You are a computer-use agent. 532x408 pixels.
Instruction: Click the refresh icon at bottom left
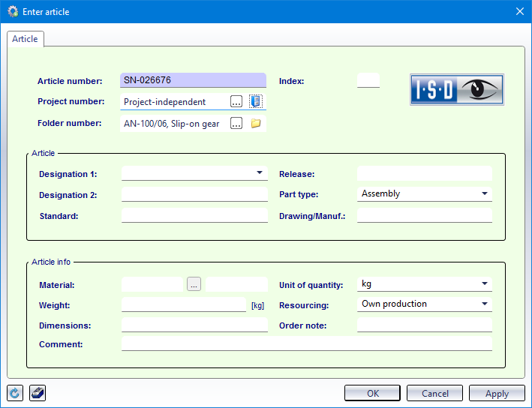click(15, 393)
